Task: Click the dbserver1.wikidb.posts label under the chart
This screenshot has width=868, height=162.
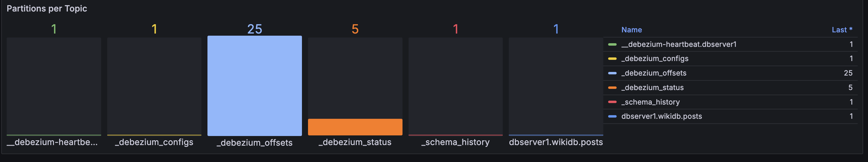Action: tap(556, 142)
